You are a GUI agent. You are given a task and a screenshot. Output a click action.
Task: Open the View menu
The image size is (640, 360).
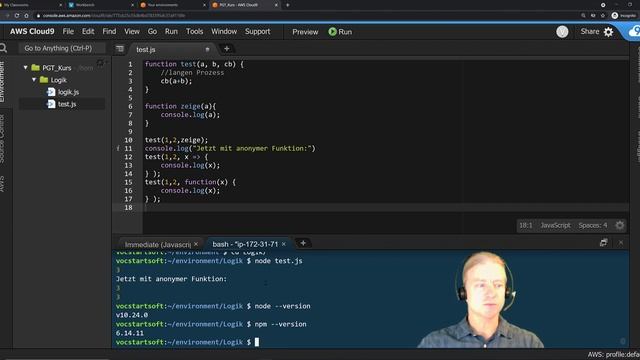(131, 31)
